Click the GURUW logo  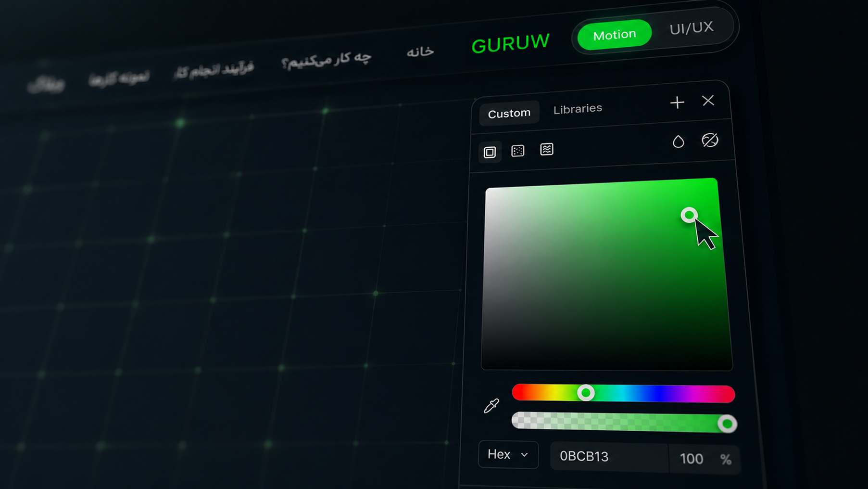point(510,43)
